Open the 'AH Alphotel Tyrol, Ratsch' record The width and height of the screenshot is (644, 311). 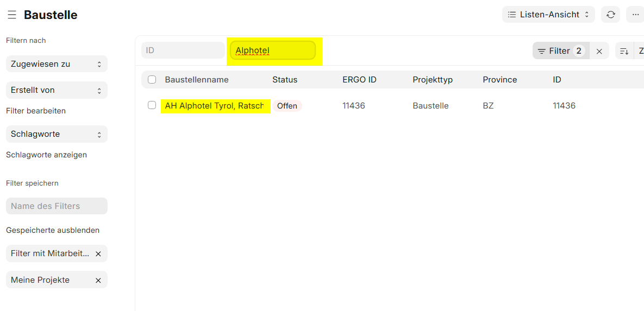[214, 106]
